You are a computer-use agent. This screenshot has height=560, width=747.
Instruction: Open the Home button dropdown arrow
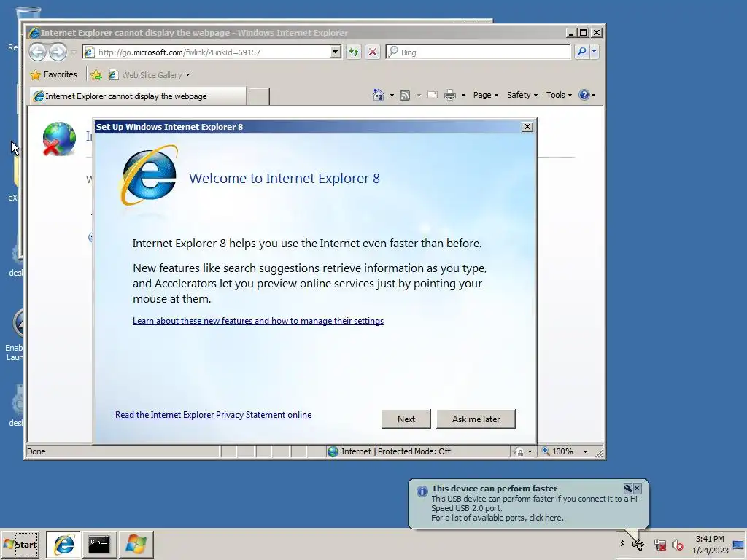tap(392, 96)
